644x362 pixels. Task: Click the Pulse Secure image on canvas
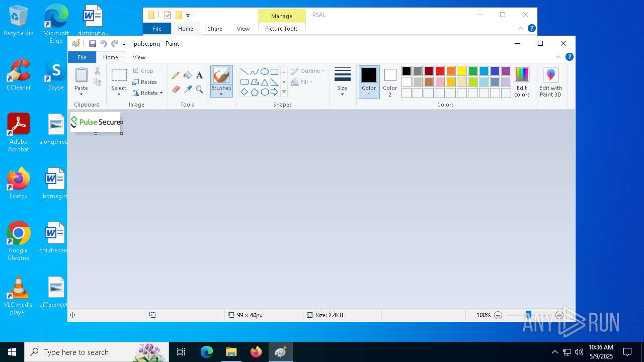(x=96, y=122)
